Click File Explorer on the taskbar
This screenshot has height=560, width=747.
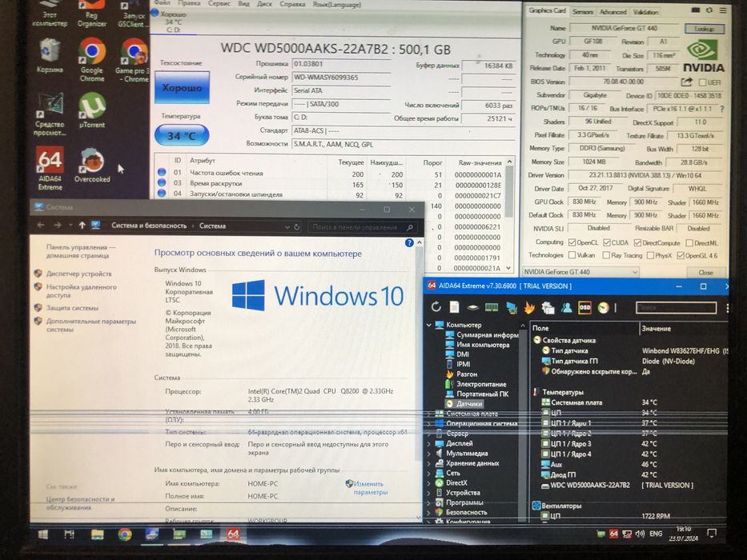tap(97, 534)
